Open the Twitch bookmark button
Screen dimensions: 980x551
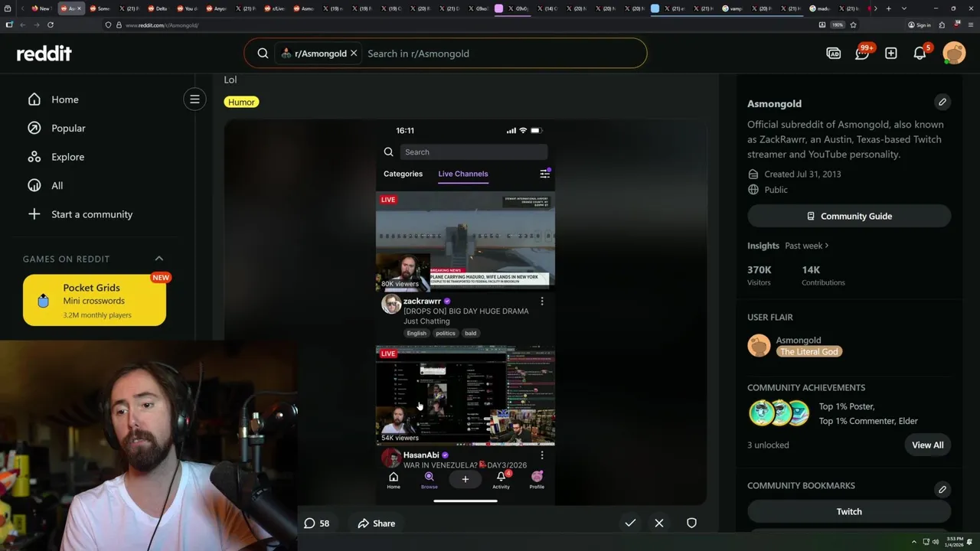pos(849,511)
